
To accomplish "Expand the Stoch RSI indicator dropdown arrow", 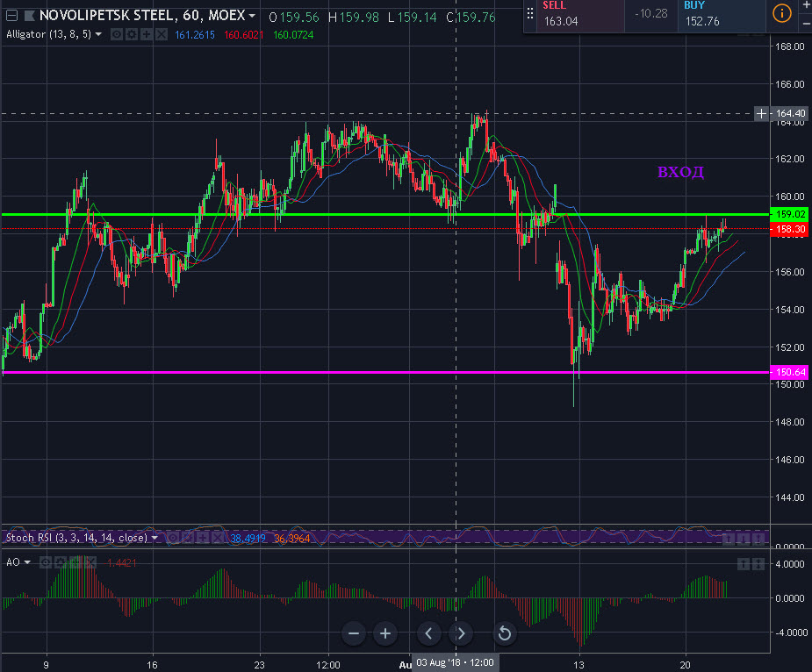I will 154,538.
